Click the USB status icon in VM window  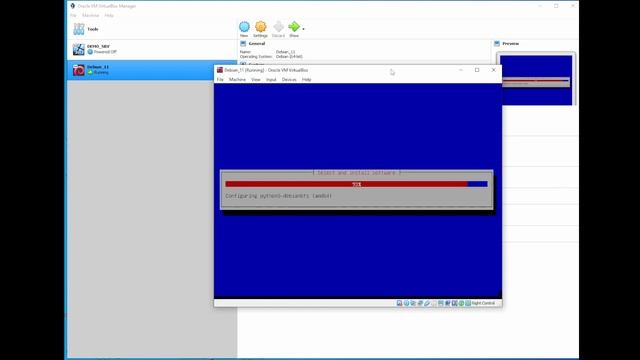point(427,303)
